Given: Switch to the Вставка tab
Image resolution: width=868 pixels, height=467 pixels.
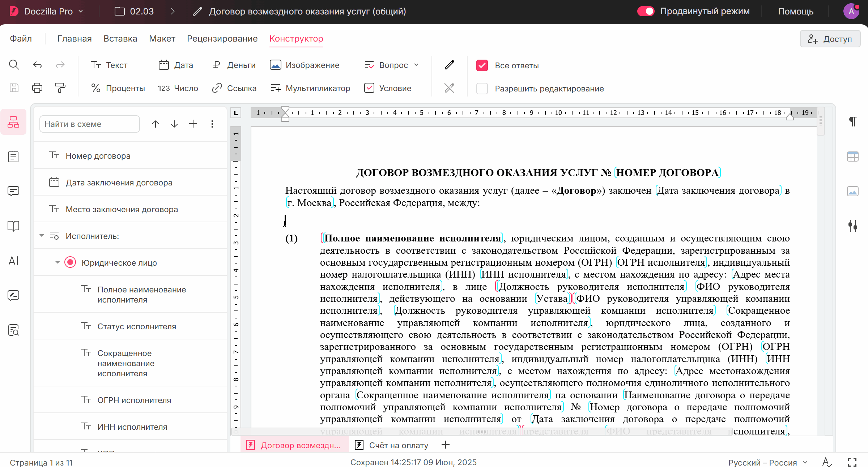Looking at the screenshot, I should pyautogui.click(x=120, y=38).
